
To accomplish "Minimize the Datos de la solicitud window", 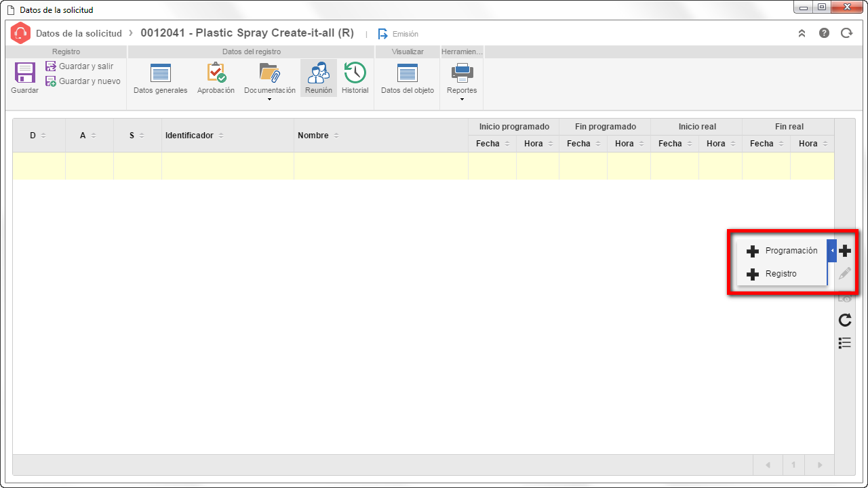I will (x=804, y=7).
